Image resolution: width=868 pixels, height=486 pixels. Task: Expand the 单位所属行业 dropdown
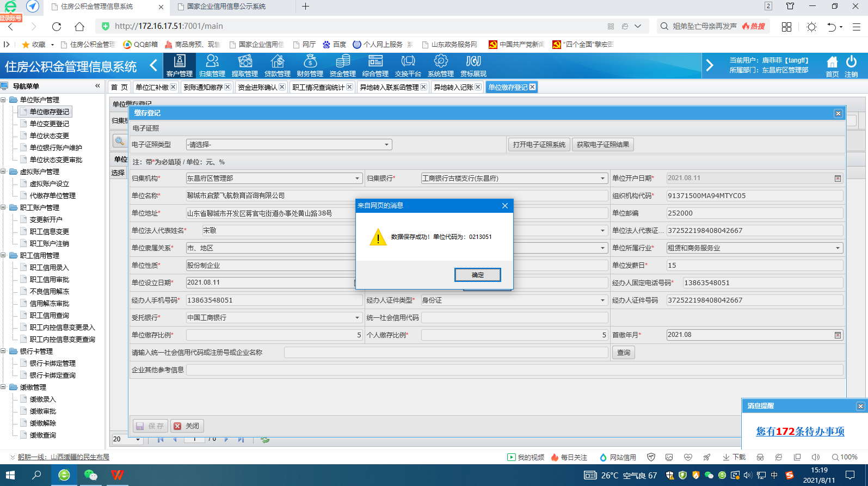[838, 248]
